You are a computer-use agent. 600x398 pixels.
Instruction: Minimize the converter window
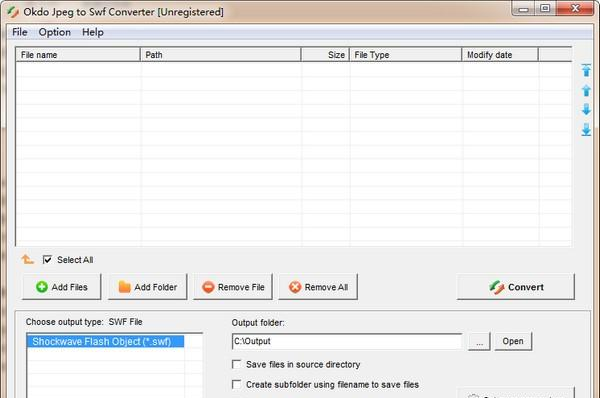[x=523, y=8]
